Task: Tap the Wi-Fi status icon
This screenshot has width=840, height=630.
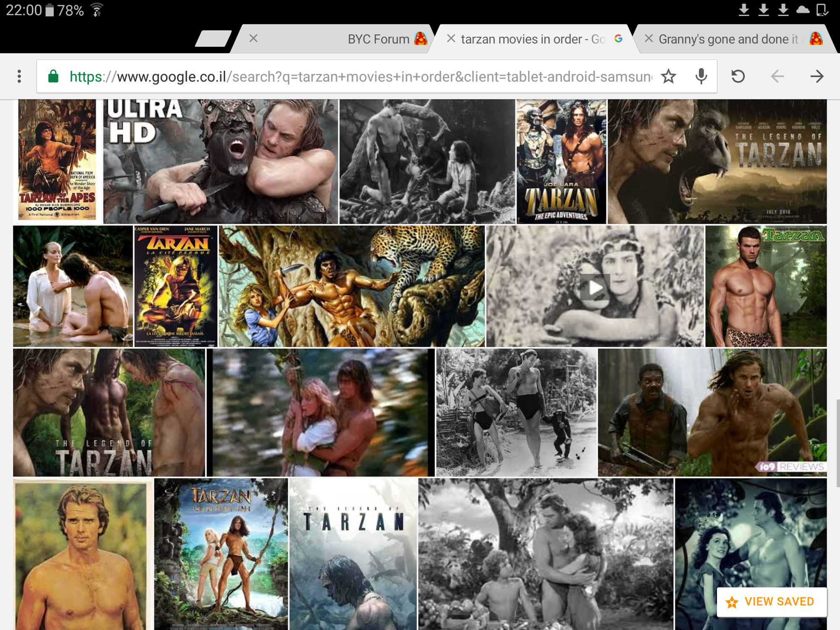Action: point(97,10)
